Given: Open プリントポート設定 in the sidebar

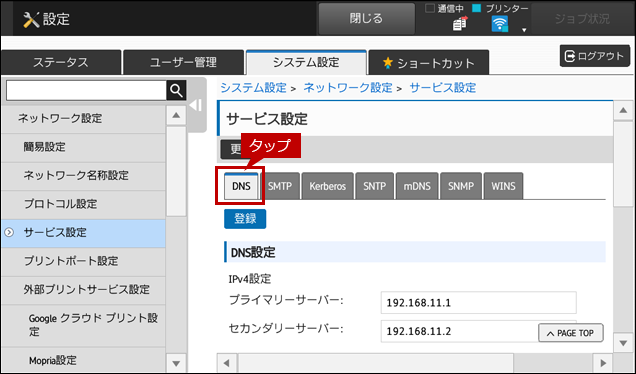Looking at the screenshot, I should click(x=83, y=261).
